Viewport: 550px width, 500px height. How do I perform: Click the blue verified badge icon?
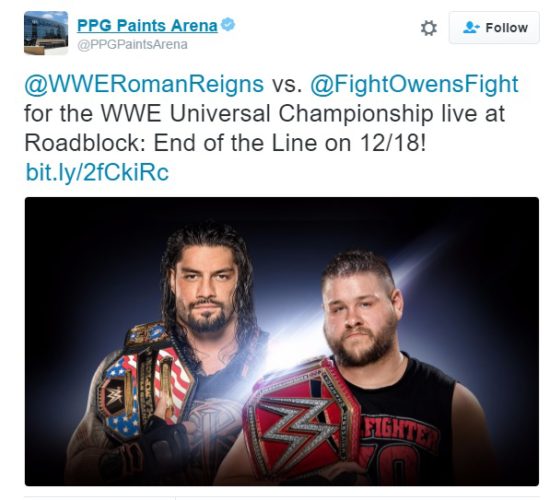pyautogui.click(x=228, y=25)
